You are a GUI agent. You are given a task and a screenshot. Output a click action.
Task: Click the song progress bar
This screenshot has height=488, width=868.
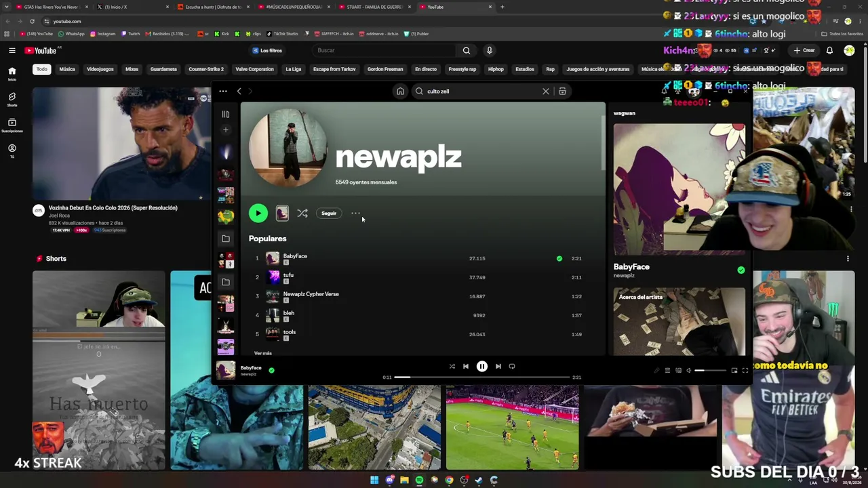point(482,377)
